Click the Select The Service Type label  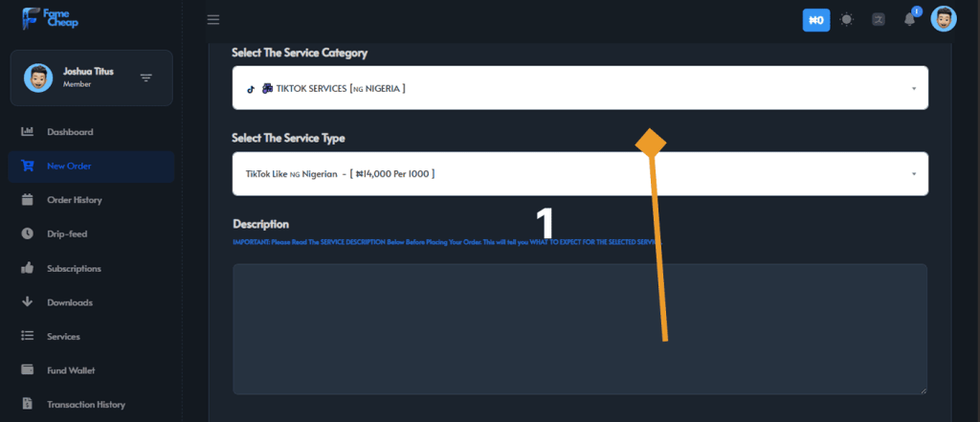[x=288, y=138]
